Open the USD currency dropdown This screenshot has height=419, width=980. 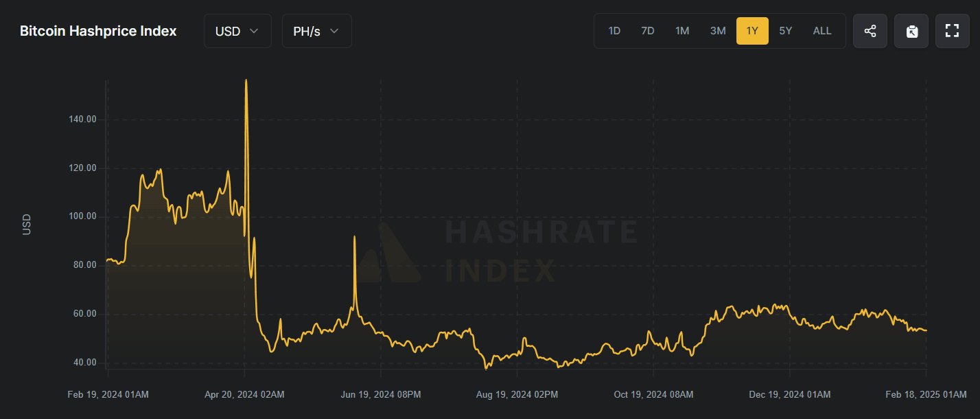click(237, 31)
